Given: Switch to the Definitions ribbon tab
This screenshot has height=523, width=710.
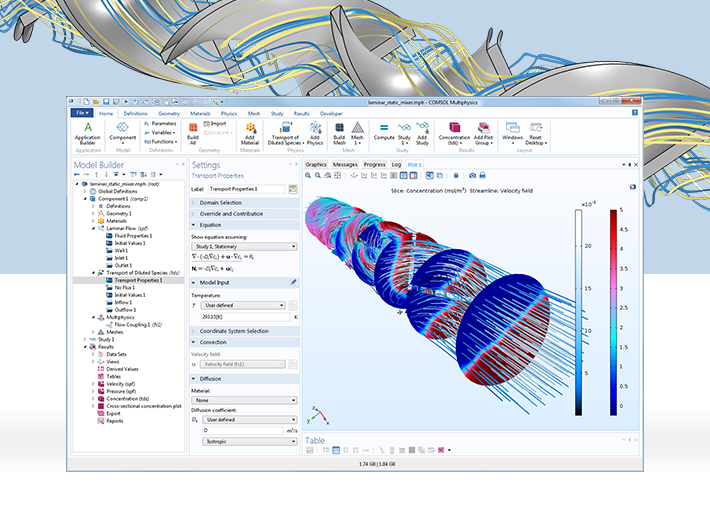Looking at the screenshot, I should (135, 114).
